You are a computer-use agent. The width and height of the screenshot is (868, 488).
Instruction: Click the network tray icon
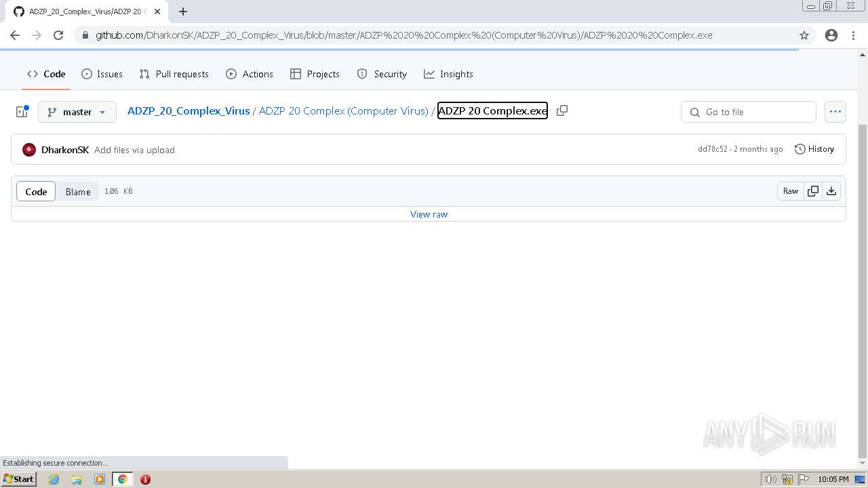(787, 479)
